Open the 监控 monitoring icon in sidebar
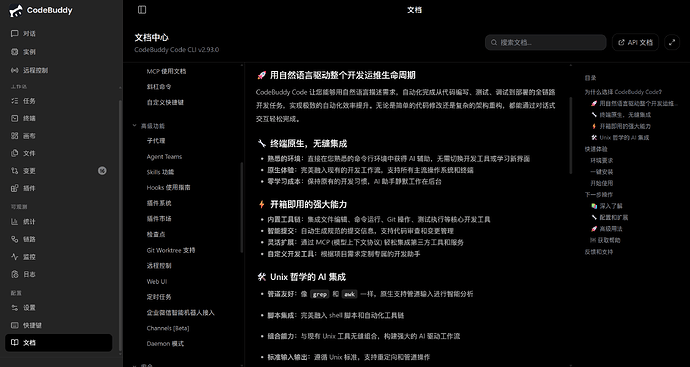The image size is (690, 367). (15, 257)
